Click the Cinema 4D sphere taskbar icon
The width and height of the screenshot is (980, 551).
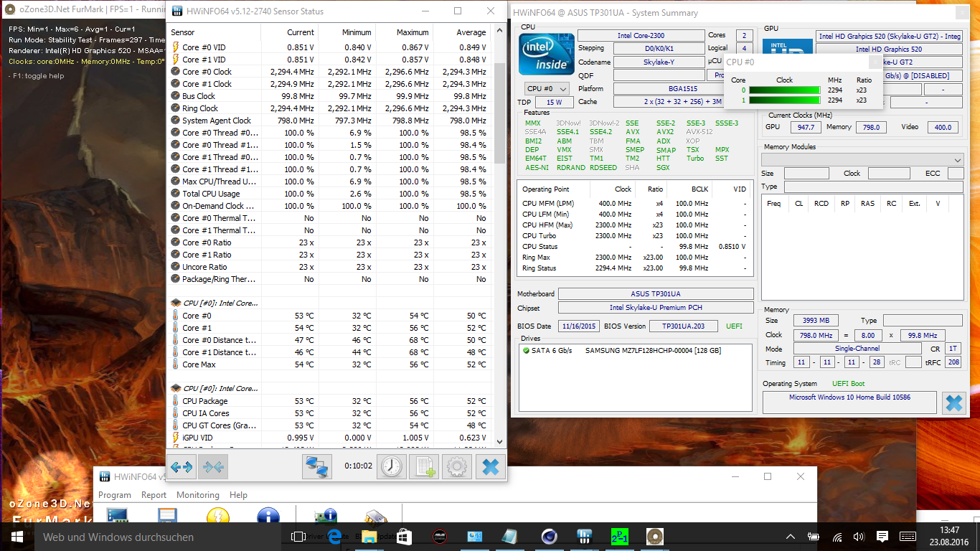[x=550, y=537]
